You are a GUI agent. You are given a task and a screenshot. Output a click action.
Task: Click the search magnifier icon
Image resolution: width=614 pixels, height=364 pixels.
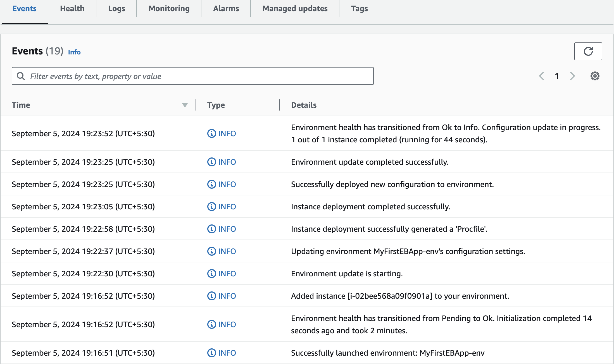point(21,76)
